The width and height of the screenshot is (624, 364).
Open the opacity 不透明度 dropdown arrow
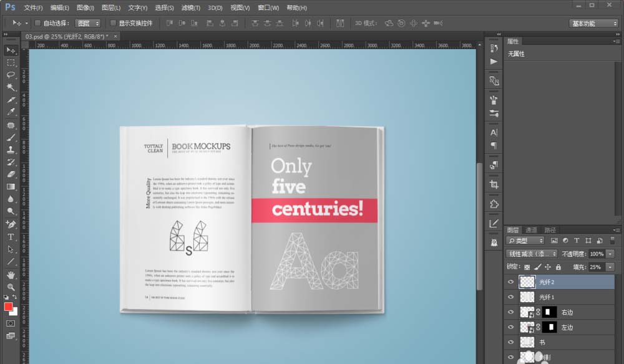(x=610, y=254)
